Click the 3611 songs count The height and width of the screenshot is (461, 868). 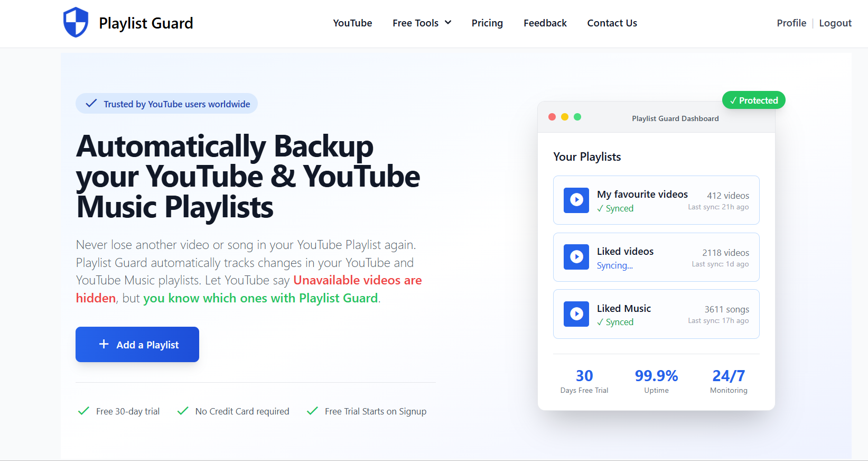tap(726, 309)
